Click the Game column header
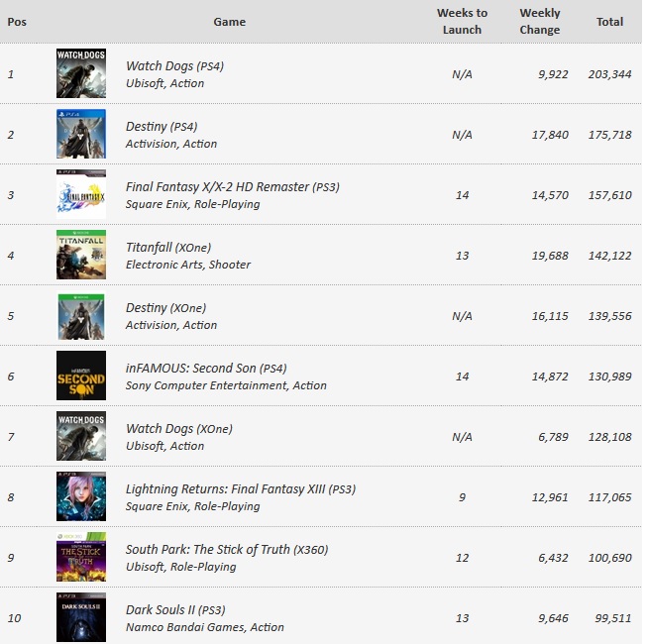The image size is (649, 644). point(229,22)
